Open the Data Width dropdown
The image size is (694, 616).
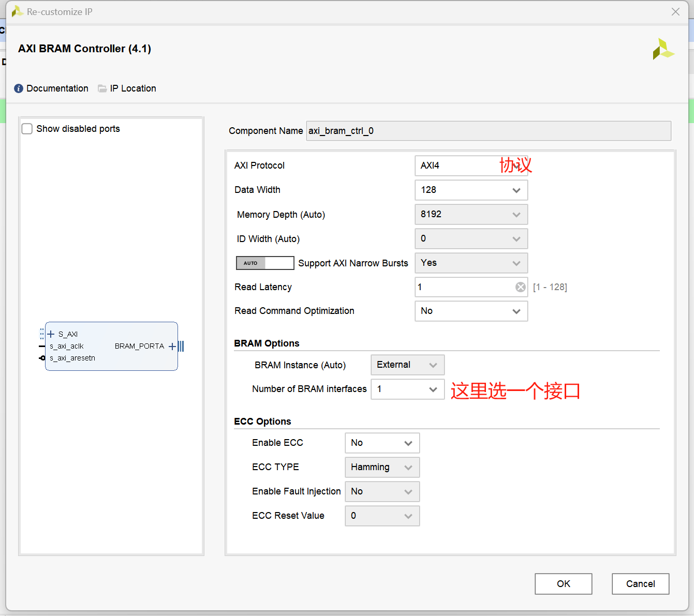tap(516, 190)
